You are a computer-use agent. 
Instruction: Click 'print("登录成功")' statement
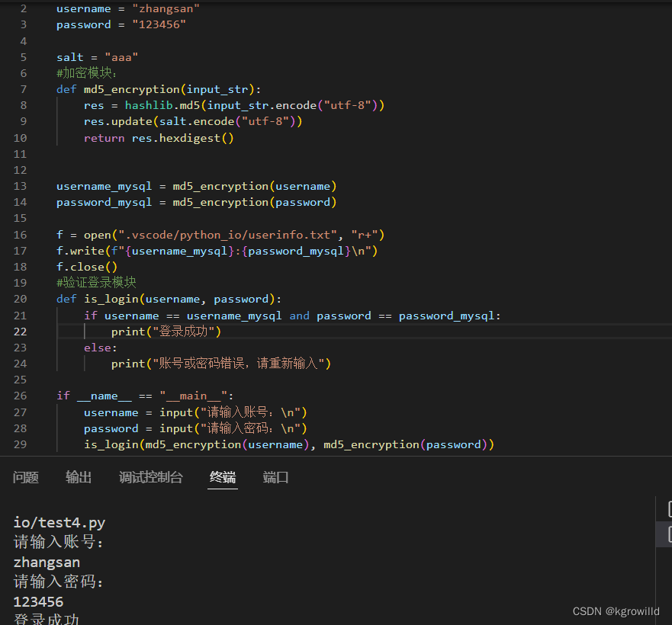(166, 332)
